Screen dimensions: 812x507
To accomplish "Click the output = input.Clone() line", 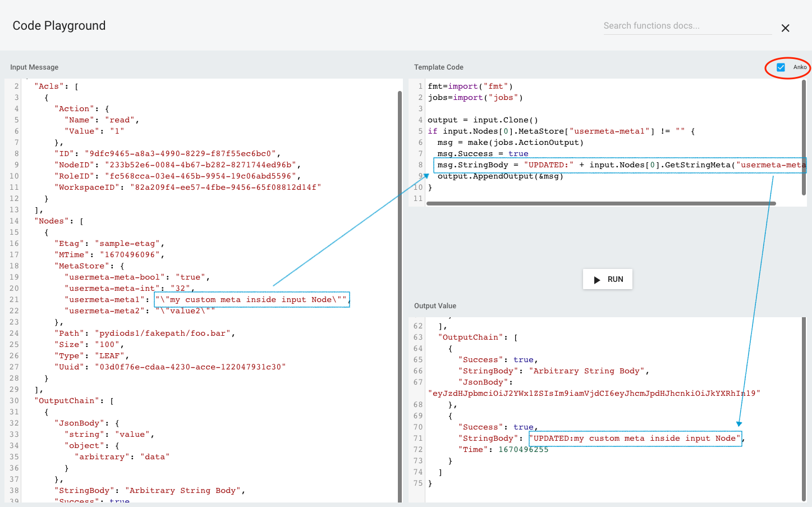I will [x=483, y=120].
